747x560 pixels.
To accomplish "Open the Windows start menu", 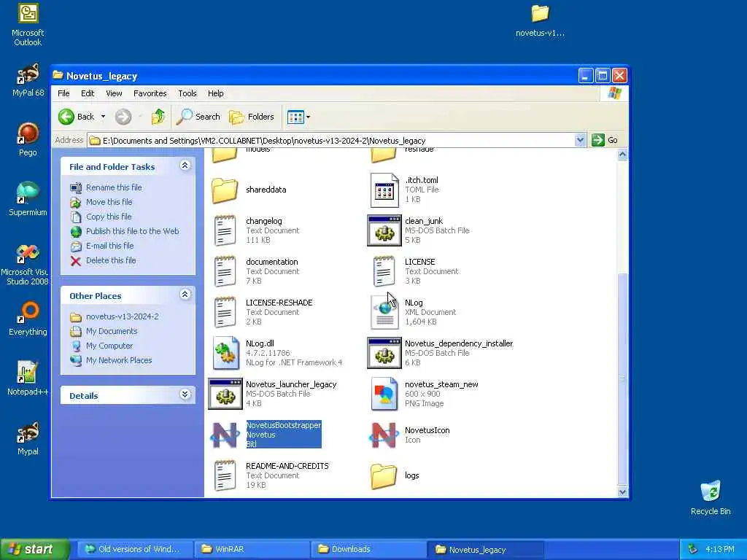I will coord(34,549).
